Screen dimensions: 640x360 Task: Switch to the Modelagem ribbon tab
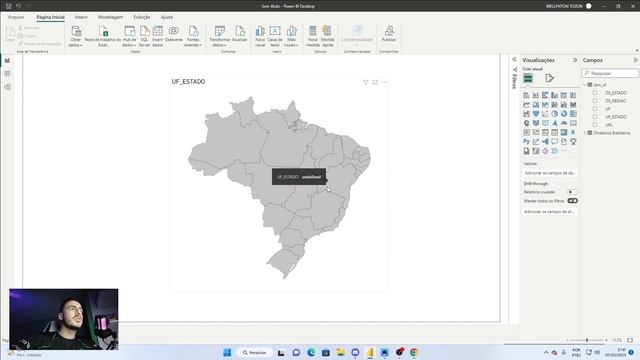click(110, 17)
